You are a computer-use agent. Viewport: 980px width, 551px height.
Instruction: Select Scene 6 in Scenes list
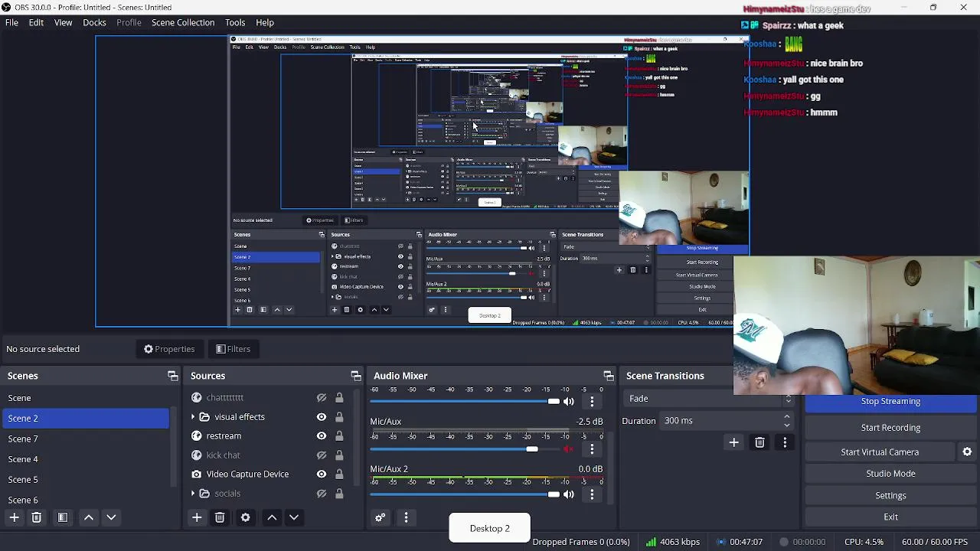point(86,500)
